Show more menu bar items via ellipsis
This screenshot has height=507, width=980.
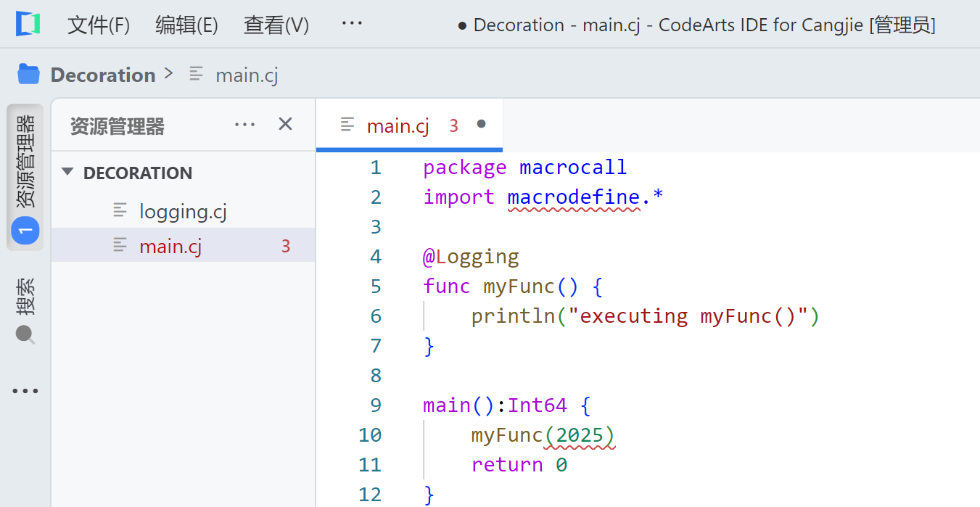(352, 24)
